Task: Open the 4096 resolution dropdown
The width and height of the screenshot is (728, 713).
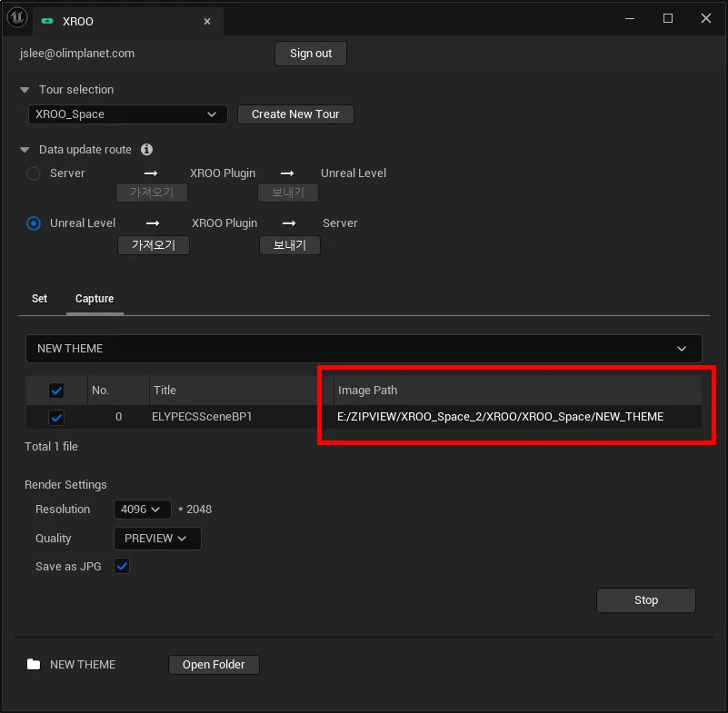Action: click(142, 510)
